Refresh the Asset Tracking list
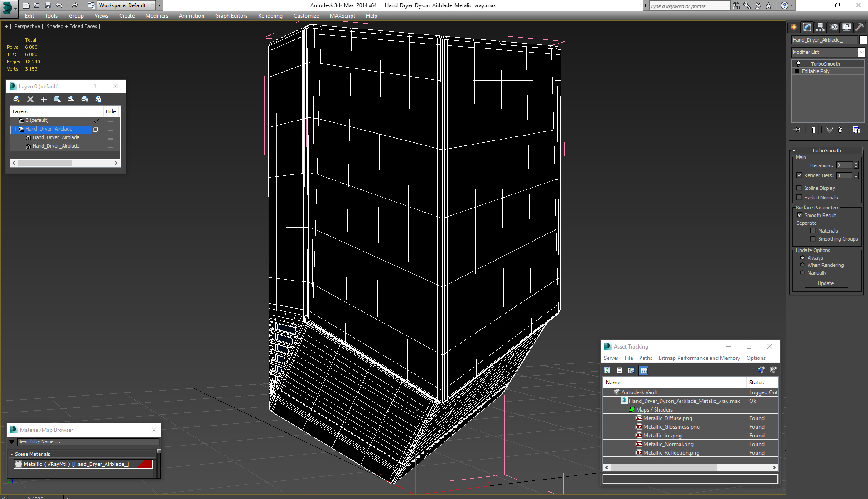The width and height of the screenshot is (868, 499). (x=607, y=370)
